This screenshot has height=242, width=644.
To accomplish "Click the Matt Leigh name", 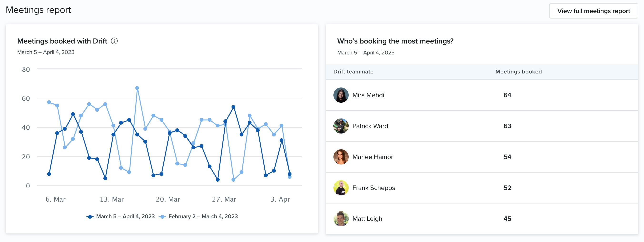I will coord(367,219).
